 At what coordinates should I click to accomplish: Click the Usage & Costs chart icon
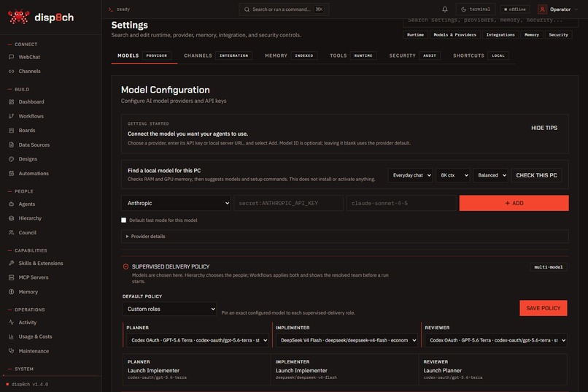11,337
